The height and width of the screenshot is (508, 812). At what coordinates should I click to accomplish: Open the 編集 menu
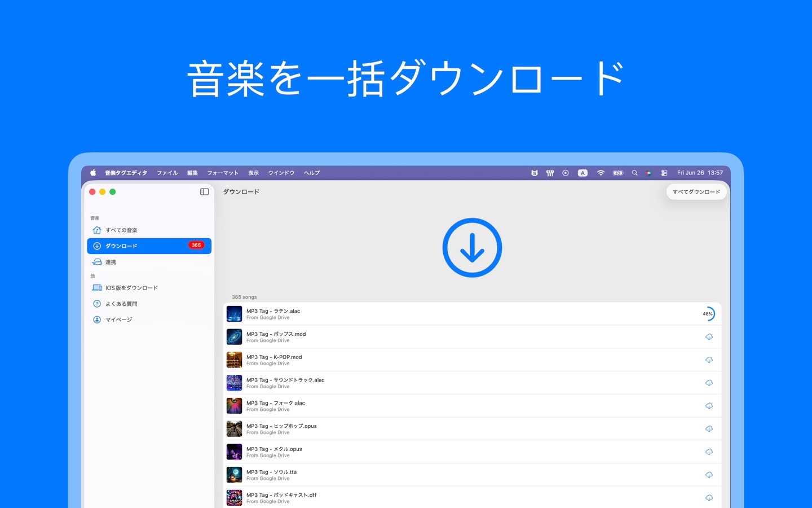[x=193, y=173]
